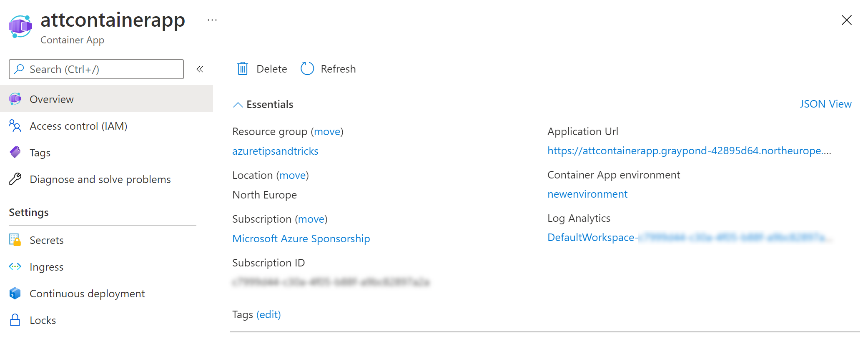This screenshot has width=868, height=339.
Task: Click the Delete trash can icon
Action: (x=243, y=69)
